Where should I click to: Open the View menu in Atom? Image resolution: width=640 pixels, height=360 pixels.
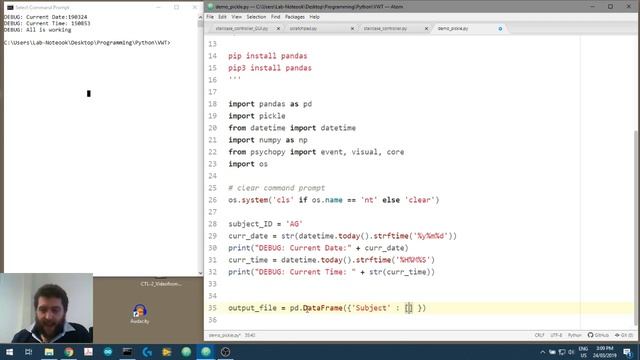[x=237, y=17]
